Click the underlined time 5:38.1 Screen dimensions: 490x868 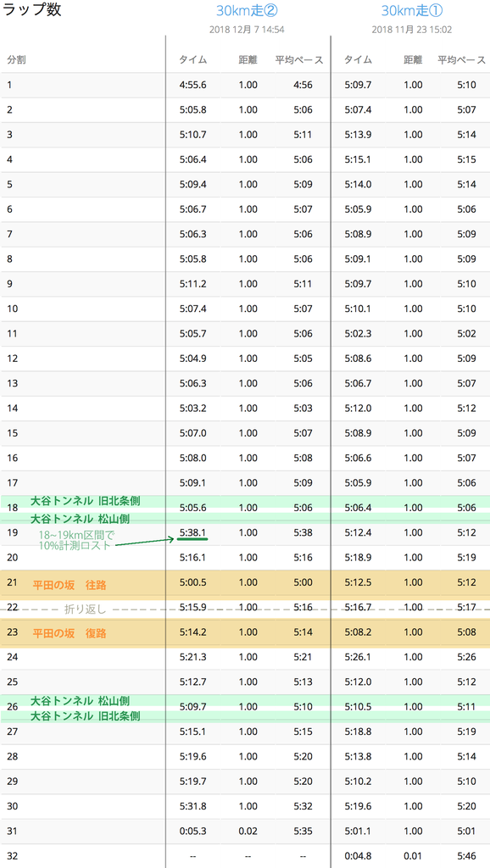[x=193, y=533]
